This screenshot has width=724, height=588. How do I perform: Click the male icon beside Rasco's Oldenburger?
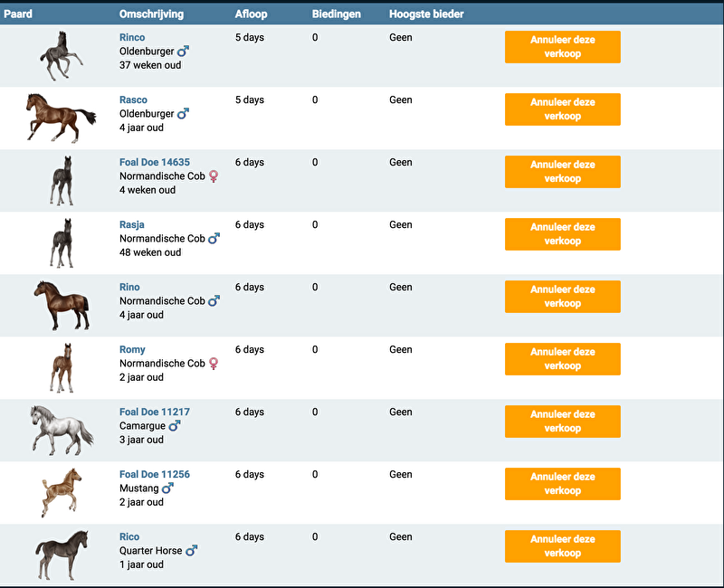[x=183, y=114]
